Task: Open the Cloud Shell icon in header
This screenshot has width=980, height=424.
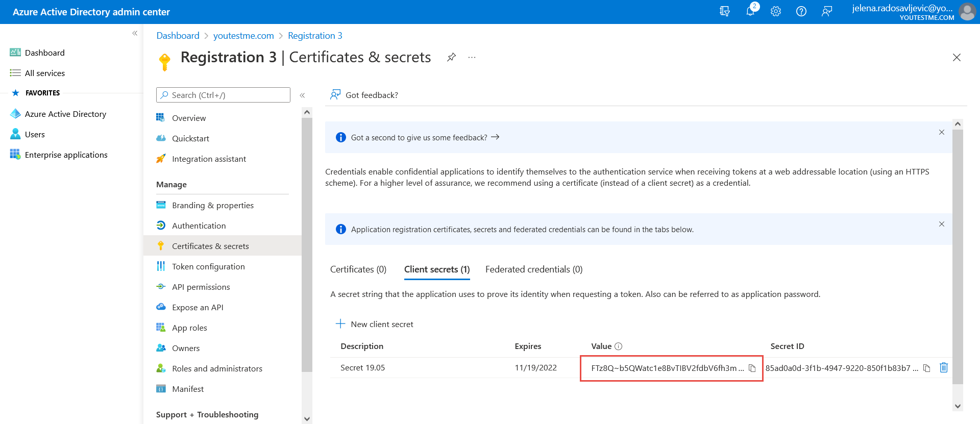Action: pyautogui.click(x=725, y=11)
